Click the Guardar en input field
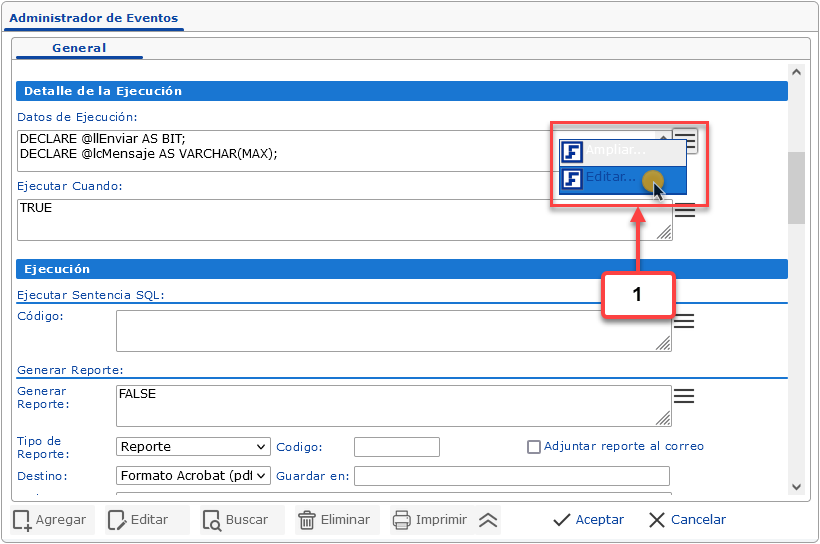This screenshot has height=544, width=820. [x=512, y=476]
